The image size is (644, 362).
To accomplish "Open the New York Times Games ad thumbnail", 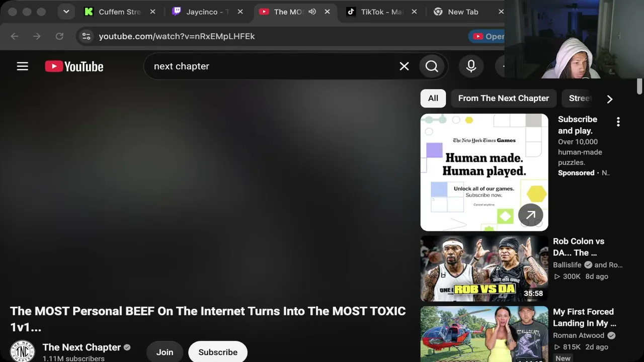I will (x=484, y=172).
